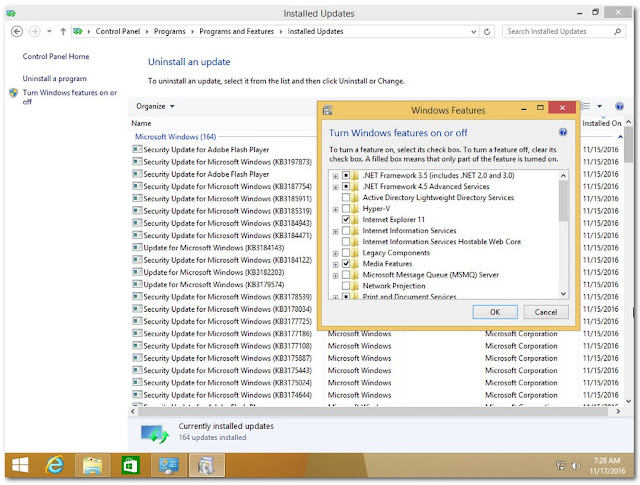Image resolution: width=640 pixels, height=485 pixels.
Task: Go forward using the navigation arrow
Action: (35, 31)
